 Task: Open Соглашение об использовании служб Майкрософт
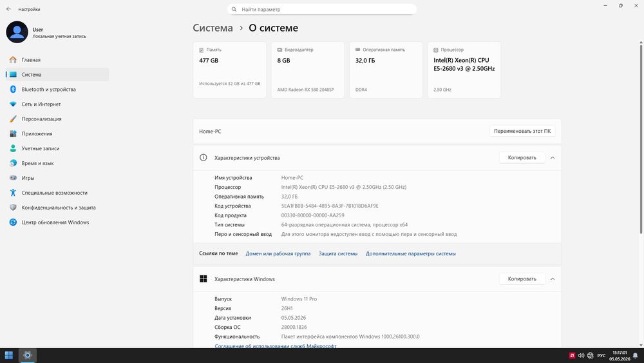pos(276,346)
